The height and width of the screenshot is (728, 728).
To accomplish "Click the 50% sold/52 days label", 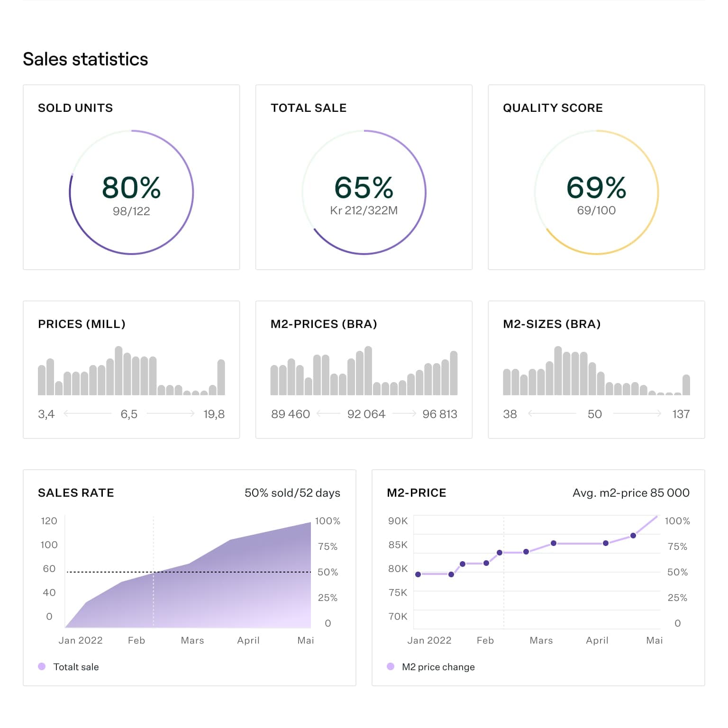I will [292, 493].
